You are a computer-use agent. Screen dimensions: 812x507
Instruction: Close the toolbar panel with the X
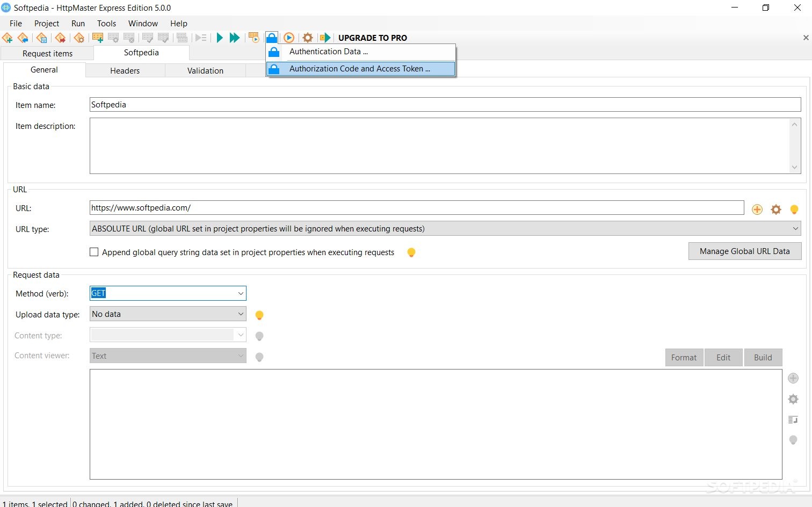tap(806, 38)
